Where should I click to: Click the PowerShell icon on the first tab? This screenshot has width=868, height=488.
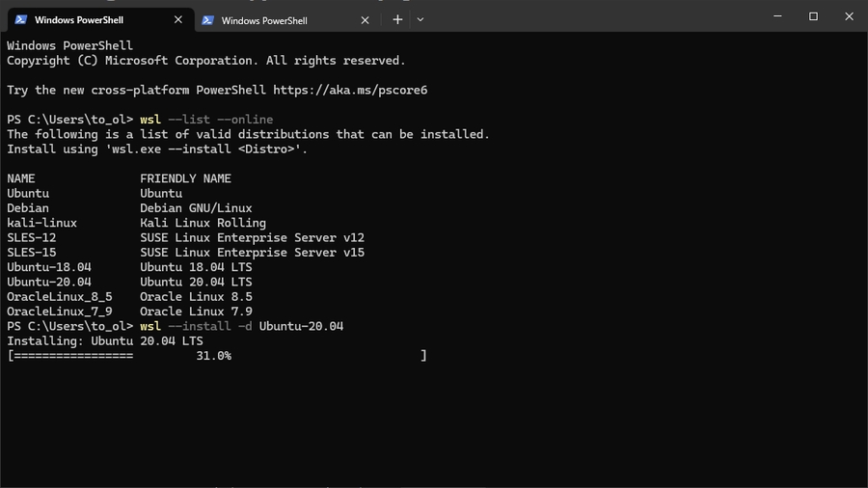pyautogui.click(x=21, y=19)
